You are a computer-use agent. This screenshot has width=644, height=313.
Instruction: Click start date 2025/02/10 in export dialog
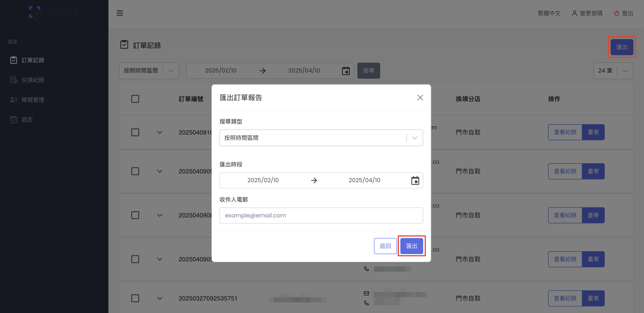pyautogui.click(x=263, y=180)
